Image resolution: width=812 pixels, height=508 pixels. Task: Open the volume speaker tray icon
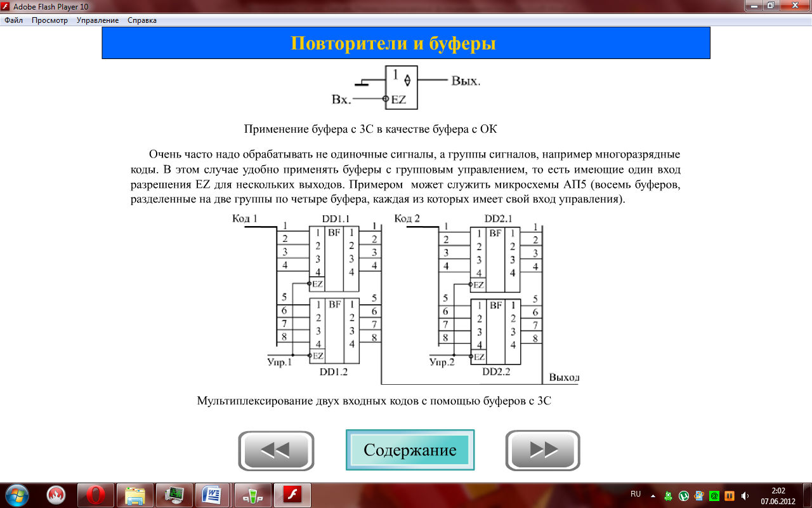coord(744,495)
